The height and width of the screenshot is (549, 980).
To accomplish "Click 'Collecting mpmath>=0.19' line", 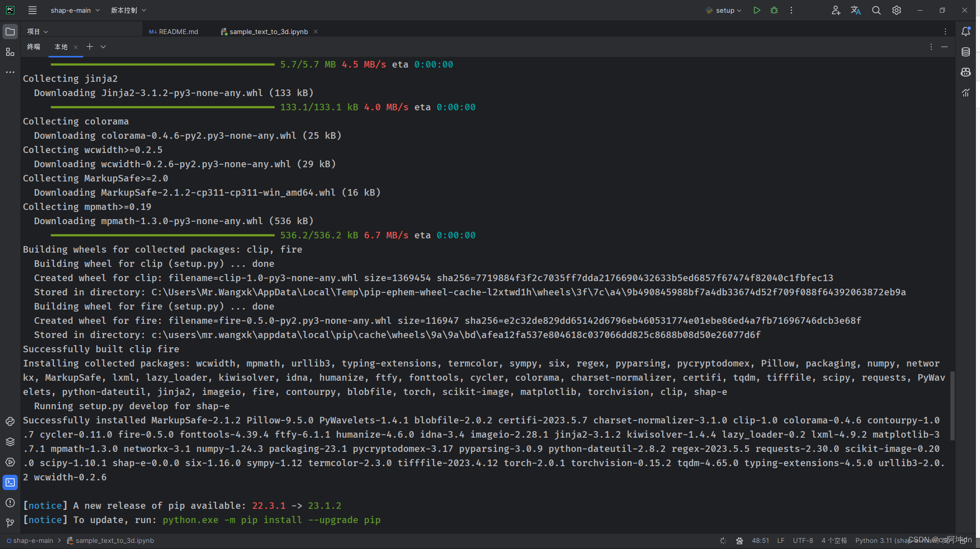I will point(87,207).
